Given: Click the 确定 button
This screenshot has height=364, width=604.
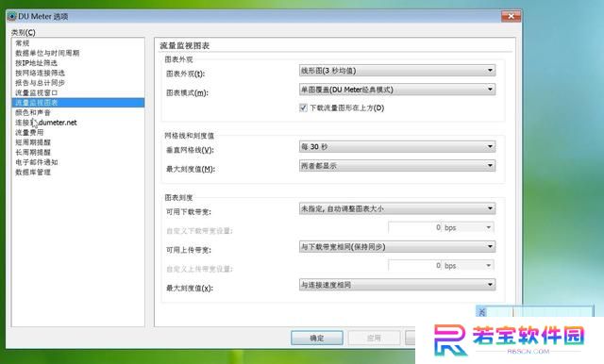Looking at the screenshot, I should pos(317,338).
